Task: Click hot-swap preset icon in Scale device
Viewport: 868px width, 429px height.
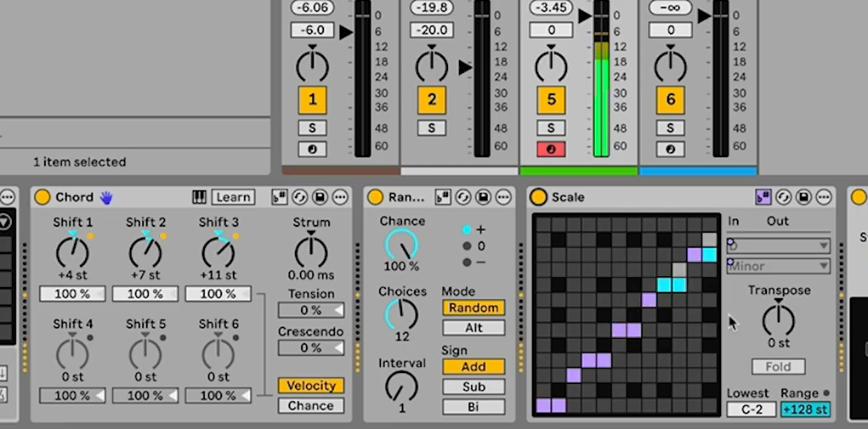Action: click(783, 197)
